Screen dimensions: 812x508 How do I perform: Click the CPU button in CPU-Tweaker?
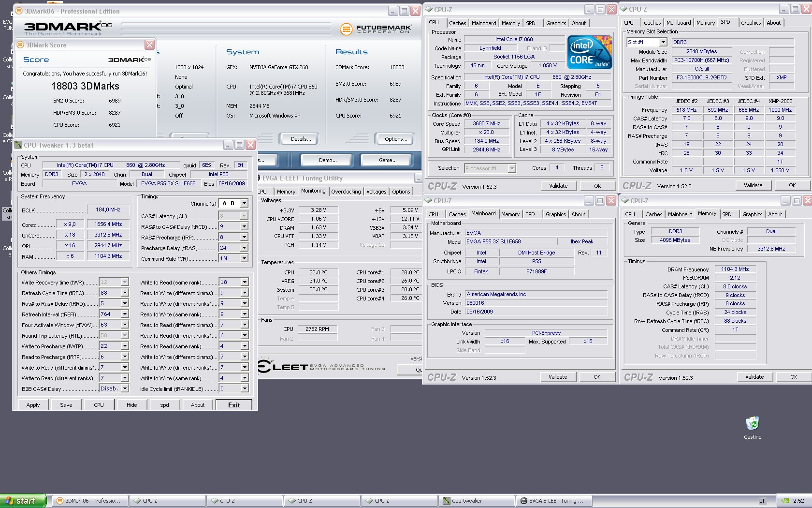pos(99,405)
